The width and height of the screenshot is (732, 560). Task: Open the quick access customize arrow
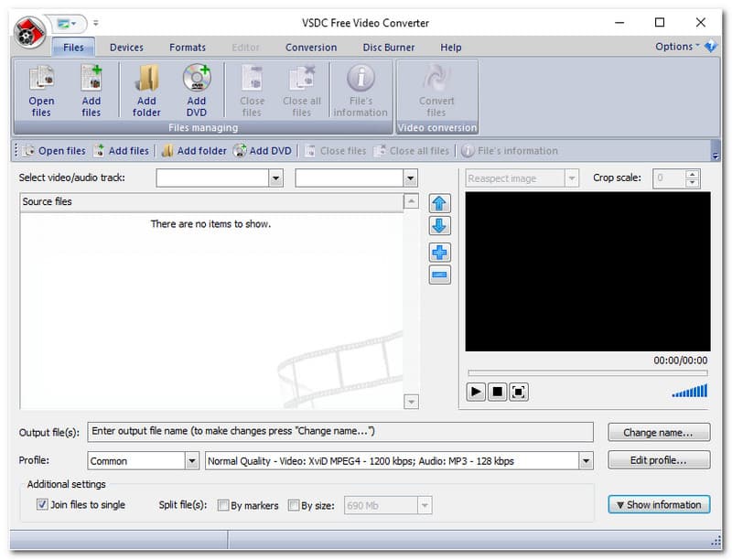pyautogui.click(x=96, y=23)
